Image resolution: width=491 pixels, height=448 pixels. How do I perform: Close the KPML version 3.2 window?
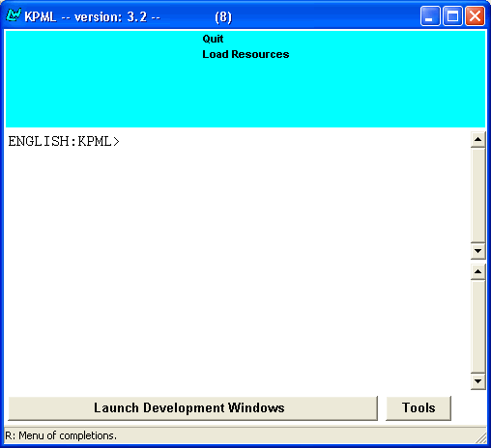(475, 15)
